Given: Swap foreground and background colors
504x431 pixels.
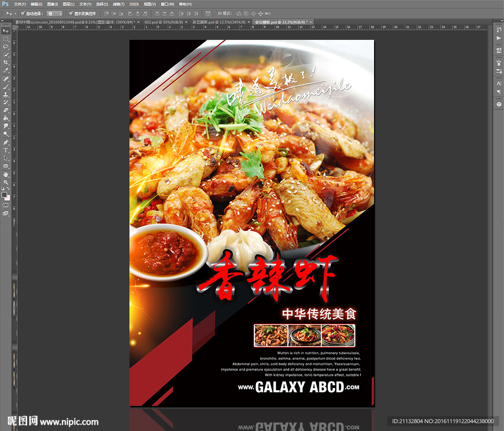Looking at the screenshot, I should click(8, 188).
